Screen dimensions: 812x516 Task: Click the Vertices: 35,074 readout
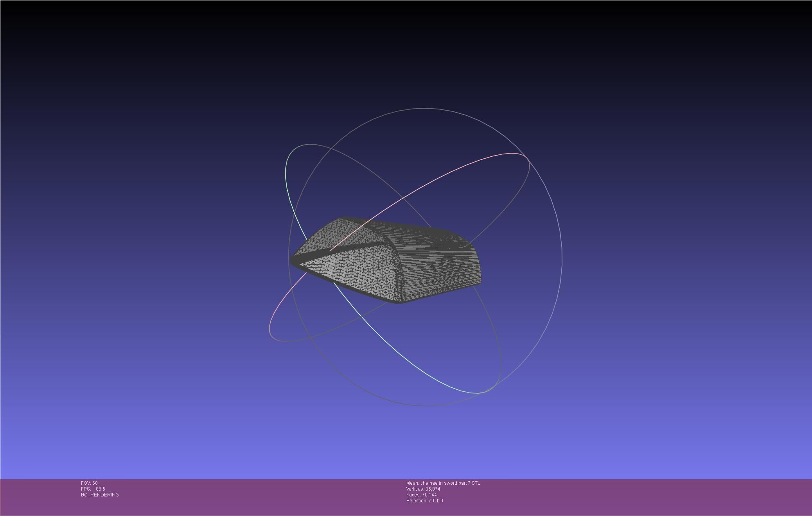click(423, 489)
